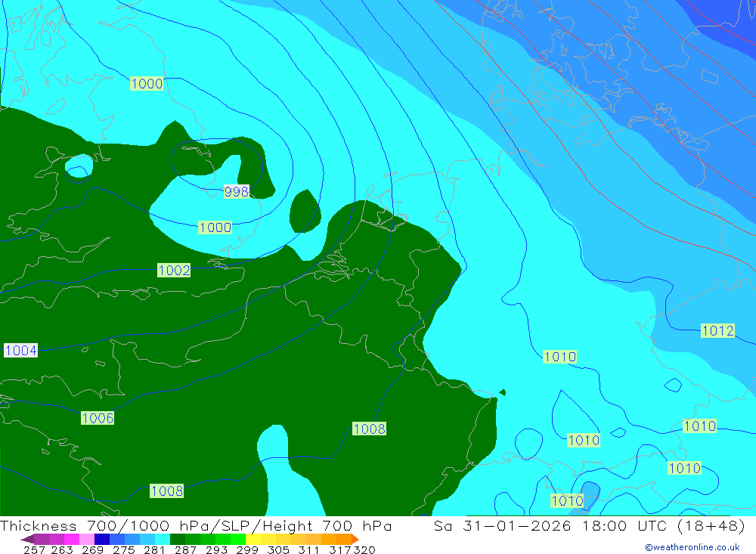
Task: Click the 299 legend value
Action: click(247, 549)
